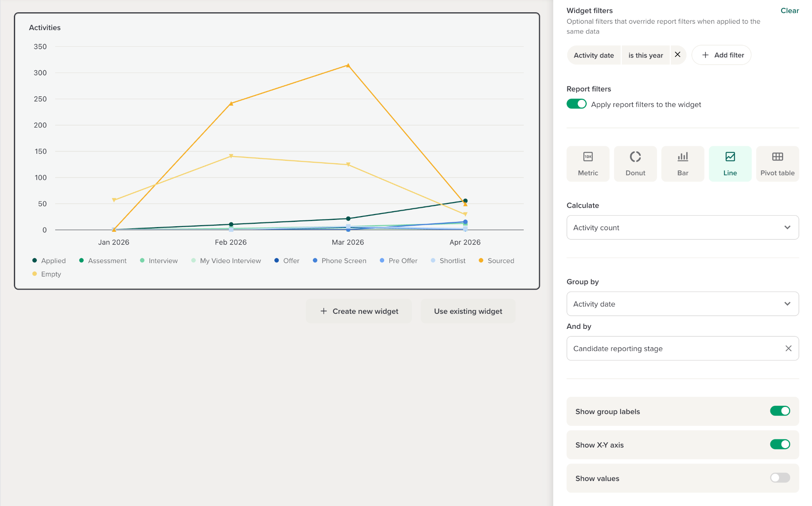This screenshot has width=812, height=506.
Task: Select the Donut chart type icon
Action: click(635, 157)
